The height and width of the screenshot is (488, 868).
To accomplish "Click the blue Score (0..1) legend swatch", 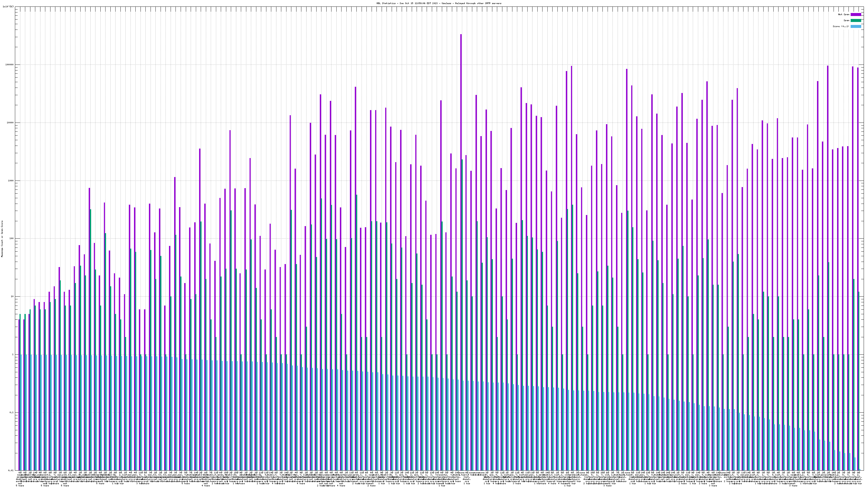I will tap(856, 26).
